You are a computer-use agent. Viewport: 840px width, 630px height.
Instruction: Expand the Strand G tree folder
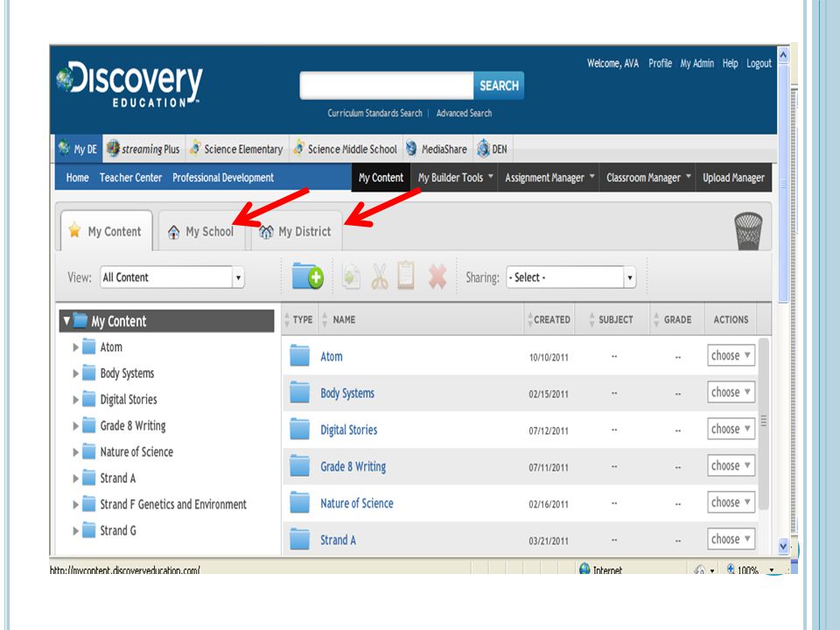point(75,531)
